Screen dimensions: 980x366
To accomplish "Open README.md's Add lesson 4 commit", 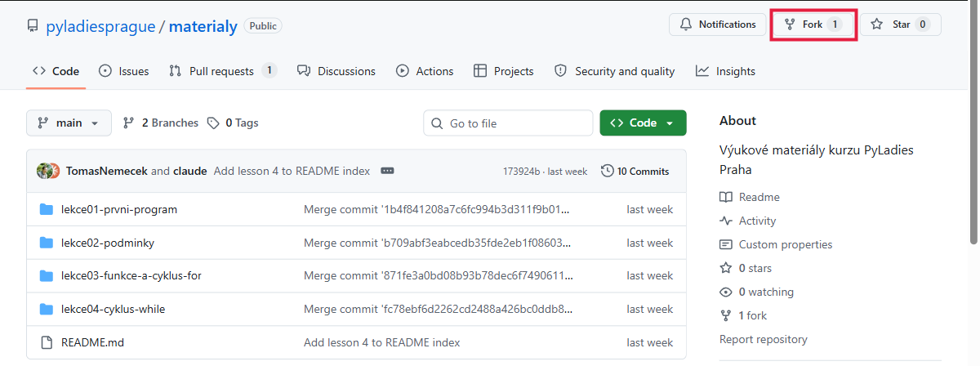I will [381, 342].
